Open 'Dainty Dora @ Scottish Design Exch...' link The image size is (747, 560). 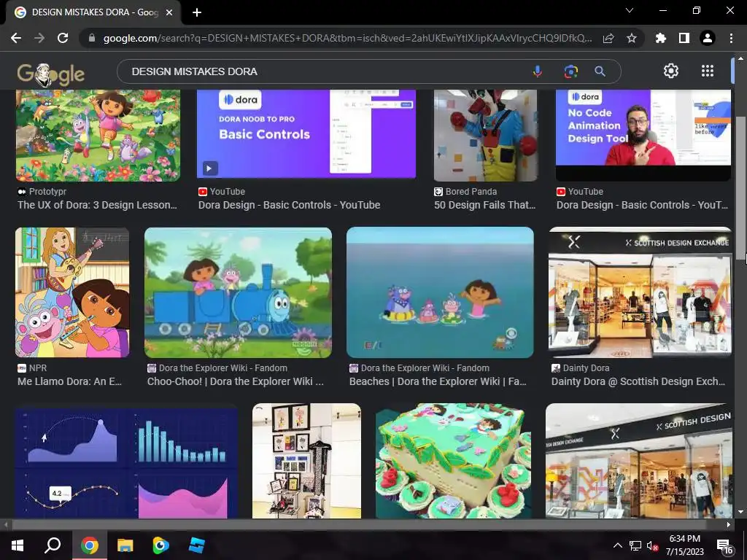click(638, 381)
